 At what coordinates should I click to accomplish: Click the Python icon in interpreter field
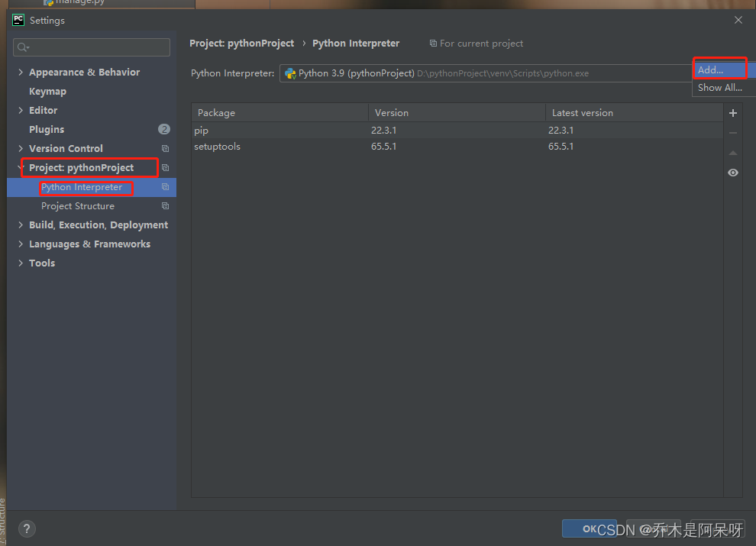click(290, 73)
